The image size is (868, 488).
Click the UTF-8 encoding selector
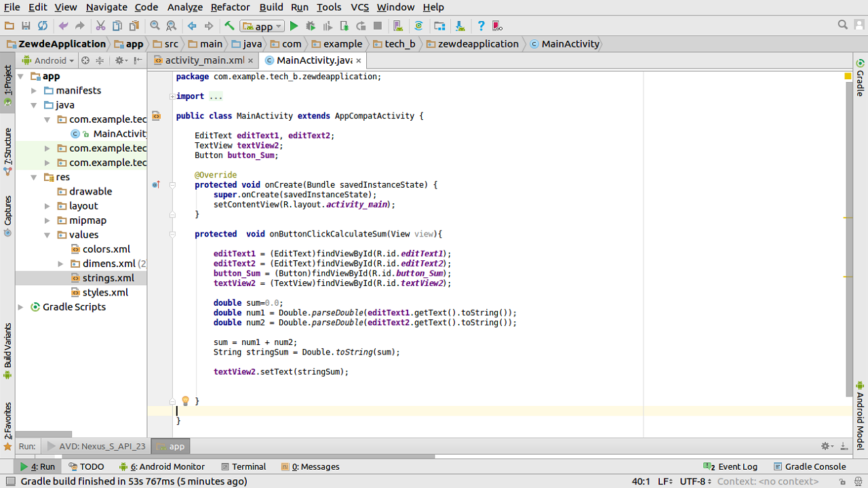695,481
